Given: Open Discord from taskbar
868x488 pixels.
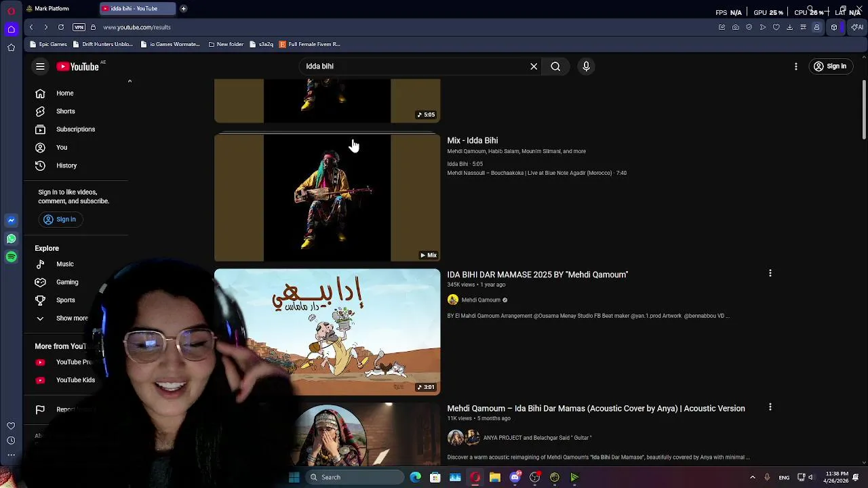Looking at the screenshot, I should [515, 477].
